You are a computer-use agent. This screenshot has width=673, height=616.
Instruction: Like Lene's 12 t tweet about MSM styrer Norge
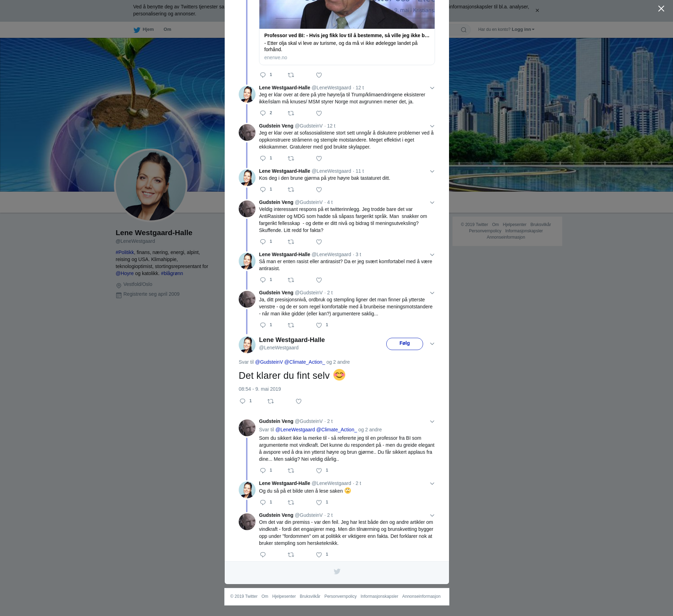click(x=319, y=113)
